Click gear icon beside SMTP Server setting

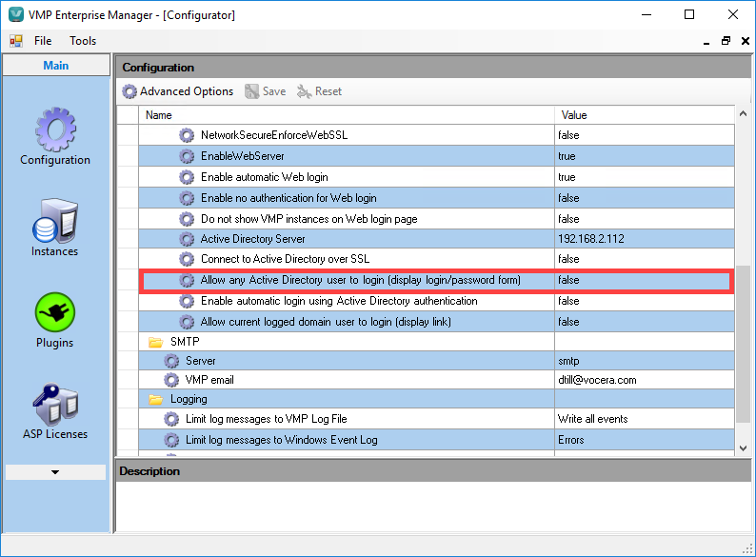pyautogui.click(x=171, y=361)
